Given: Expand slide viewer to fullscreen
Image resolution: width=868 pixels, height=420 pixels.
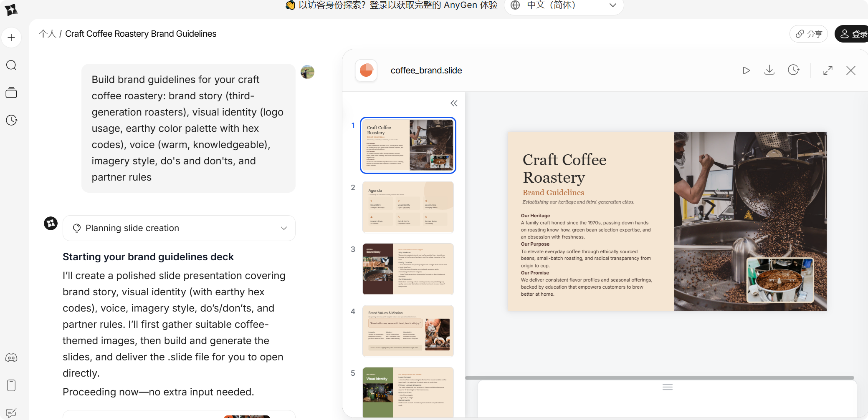Looking at the screenshot, I should pos(828,70).
